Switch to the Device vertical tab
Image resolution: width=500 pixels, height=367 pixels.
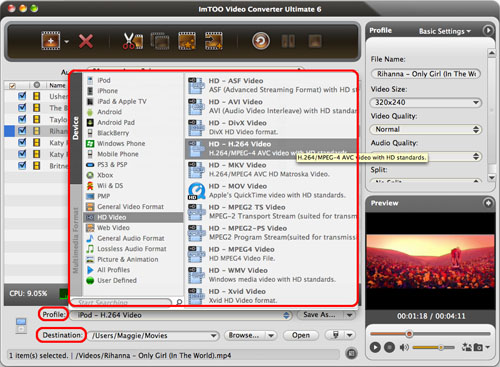click(76, 128)
